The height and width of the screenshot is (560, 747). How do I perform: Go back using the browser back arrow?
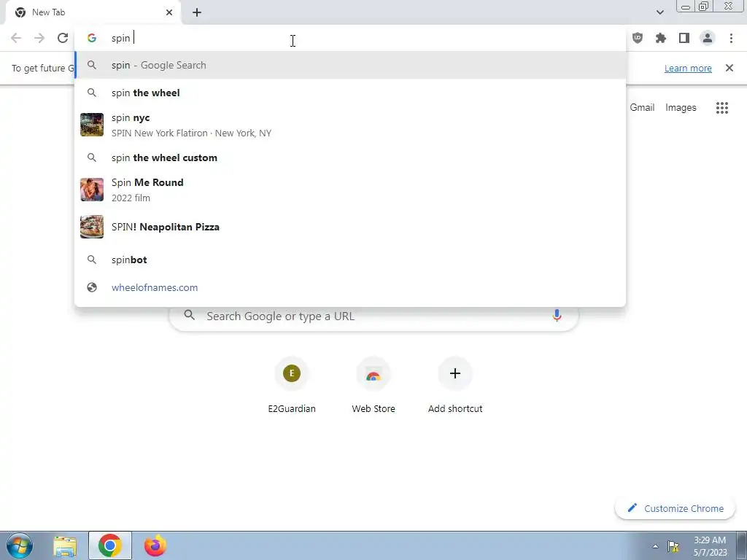tap(16, 38)
